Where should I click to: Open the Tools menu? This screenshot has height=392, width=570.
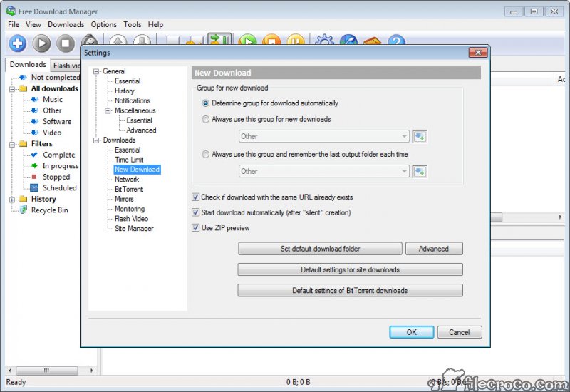[133, 24]
